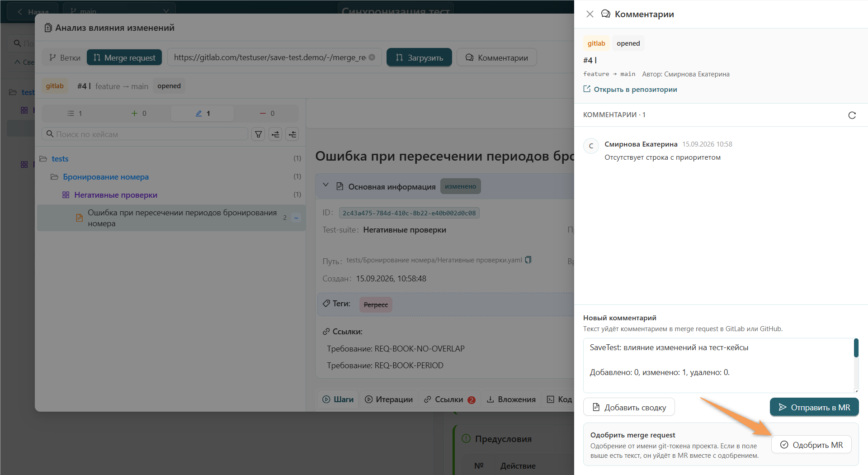This screenshot has height=475, width=868.
Task: Click gitlab badge in dialog header
Action: [x=55, y=86]
